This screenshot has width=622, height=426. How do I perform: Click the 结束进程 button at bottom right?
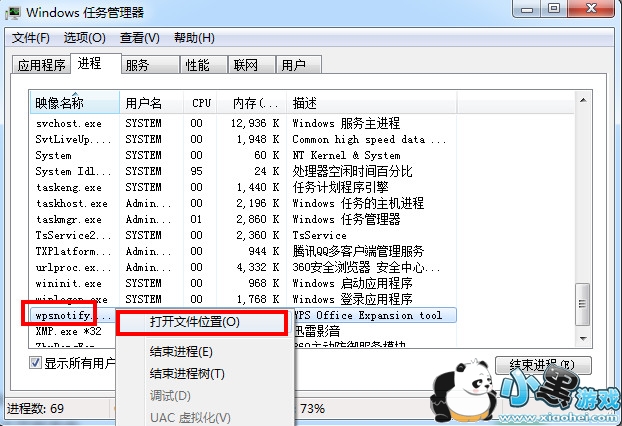click(543, 365)
